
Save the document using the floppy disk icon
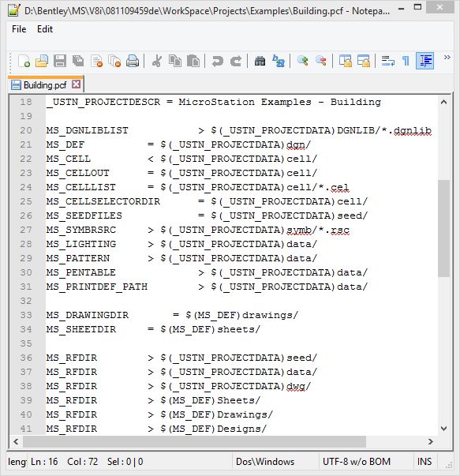pyautogui.click(x=60, y=61)
